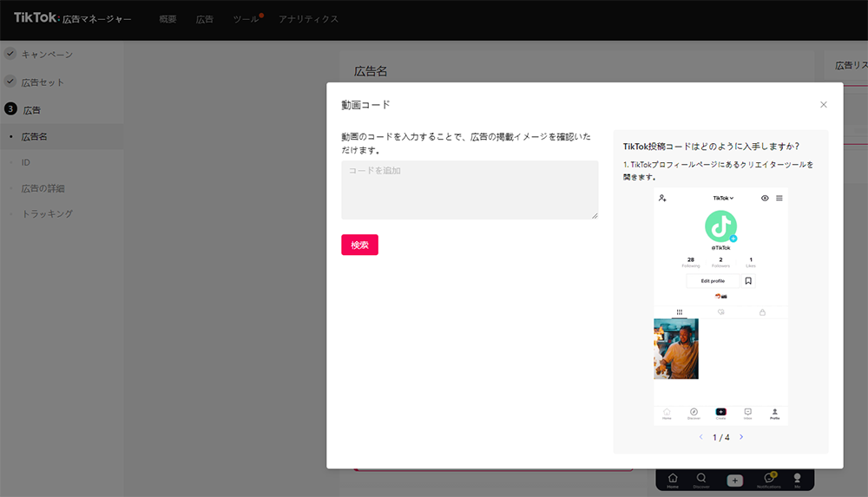Click the grid videos tab in tutorial phone
Image resolution: width=868 pixels, height=497 pixels.
[680, 312]
